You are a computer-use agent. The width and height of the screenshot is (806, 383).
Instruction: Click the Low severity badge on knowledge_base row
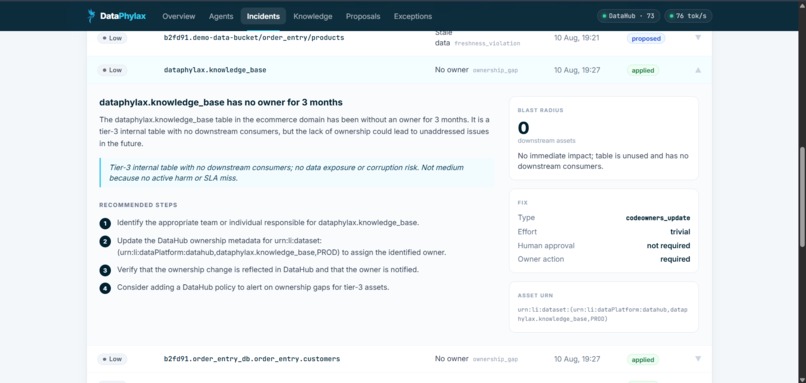[x=112, y=70]
